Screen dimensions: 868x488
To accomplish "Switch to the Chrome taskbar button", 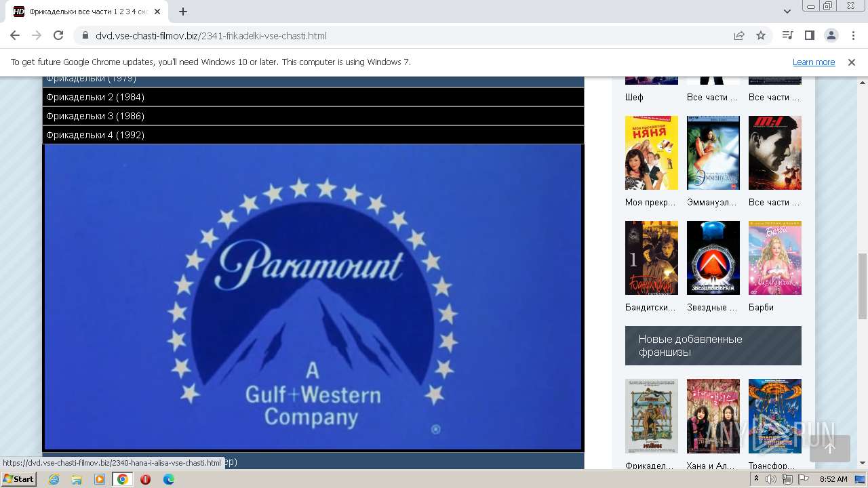I will pyautogui.click(x=122, y=479).
